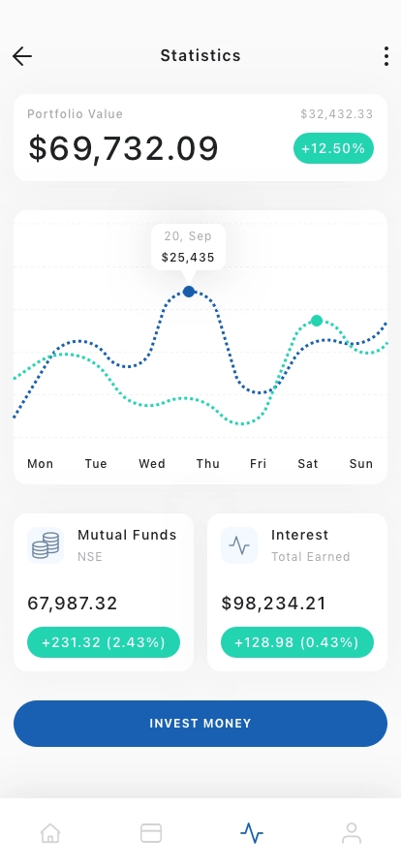
Task: Tap the Interest pulse-line icon
Action: pos(239,545)
